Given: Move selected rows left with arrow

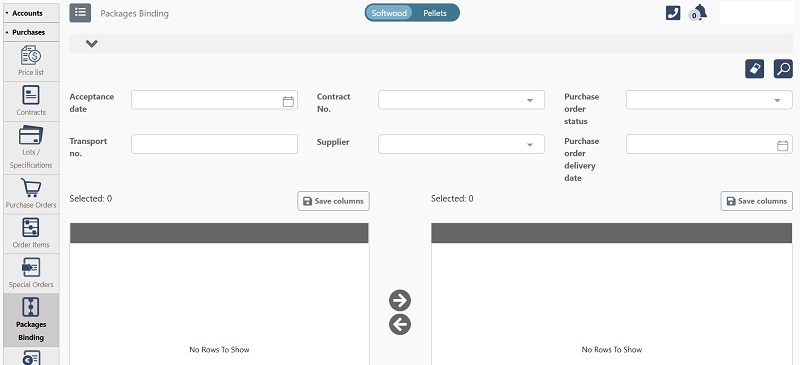Looking at the screenshot, I should coord(400,324).
